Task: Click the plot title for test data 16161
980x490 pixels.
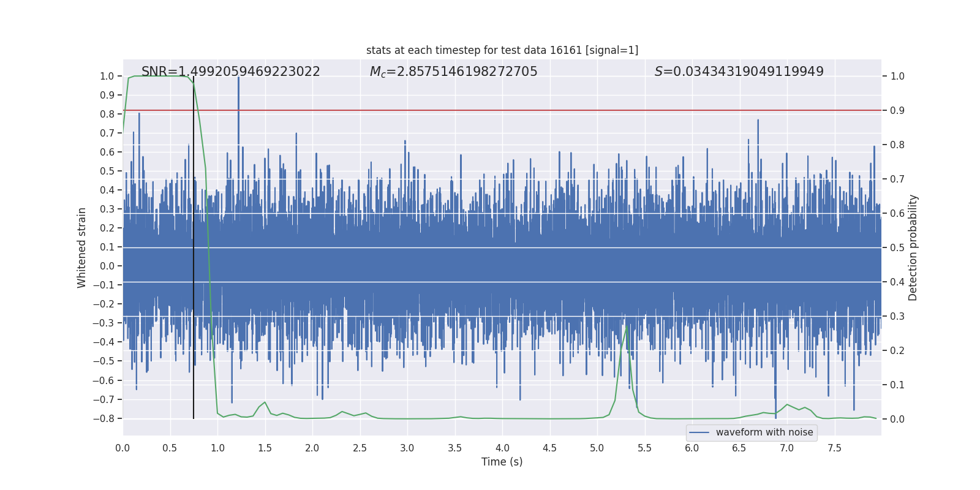Action: 502,50
